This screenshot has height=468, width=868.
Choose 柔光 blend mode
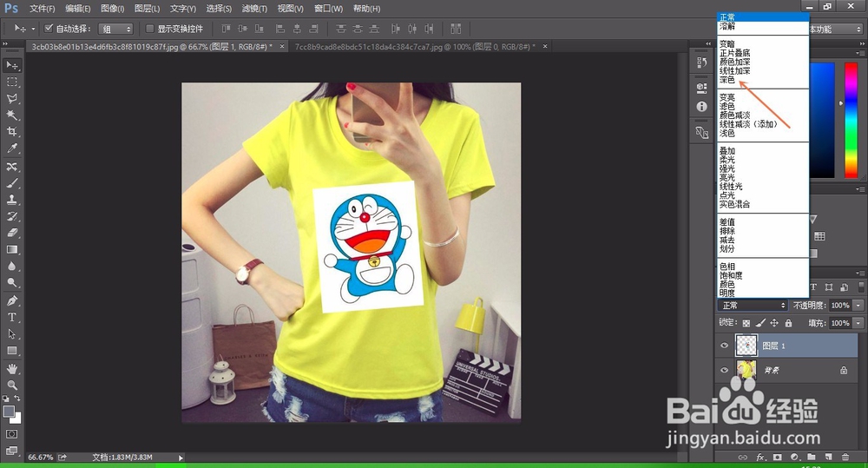(727, 160)
